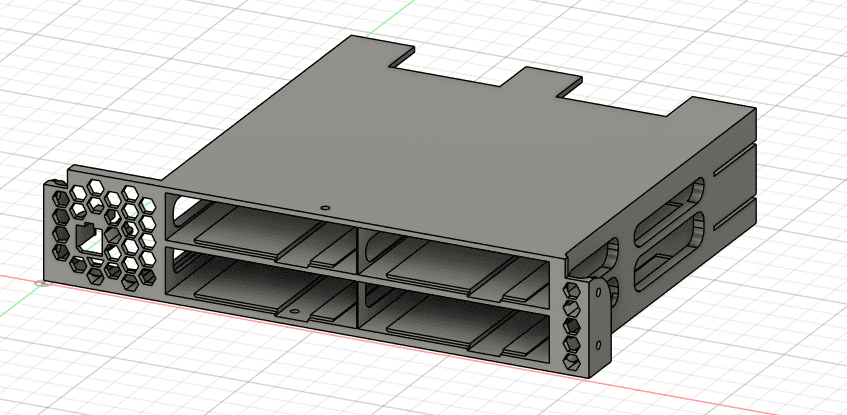Click the square cutout in the honeycomb vent panel
Image resolution: width=847 pixels, height=415 pixels.
click(x=89, y=237)
